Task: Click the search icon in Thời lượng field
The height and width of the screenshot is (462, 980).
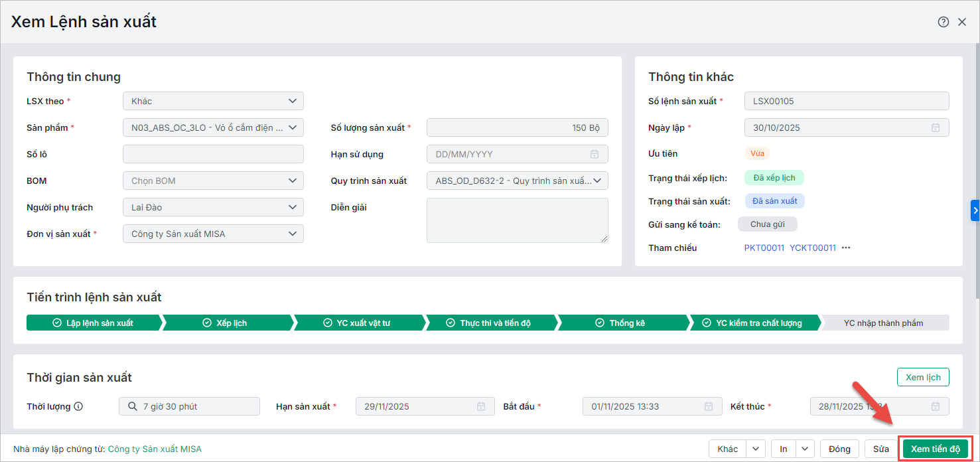Action: pyautogui.click(x=132, y=406)
